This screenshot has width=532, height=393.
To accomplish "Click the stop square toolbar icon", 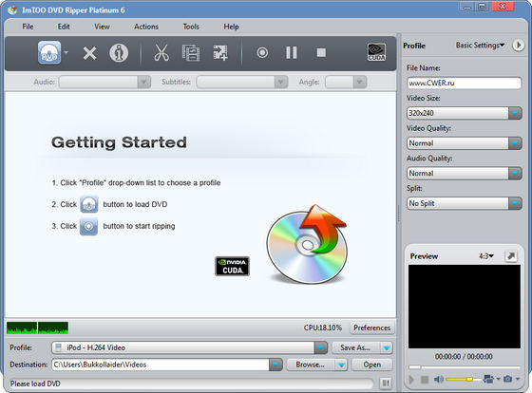I will pos(321,53).
